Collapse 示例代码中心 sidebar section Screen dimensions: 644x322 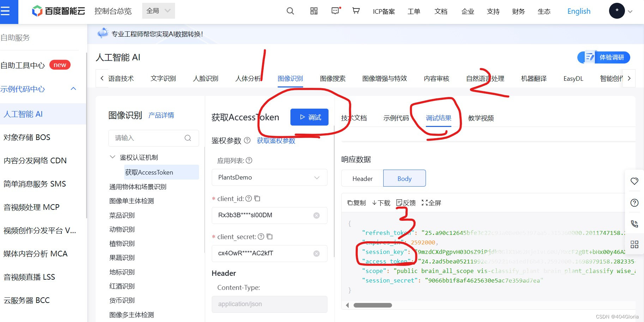tap(73, 89)
